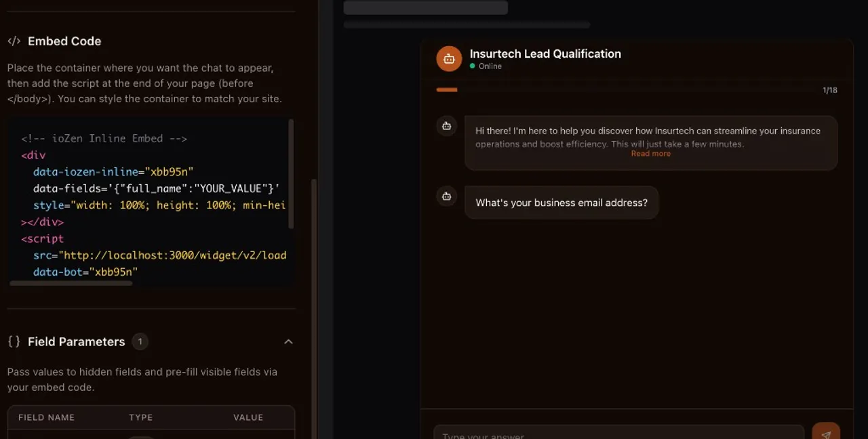Click the TYPE column header
This screenshot has height=439, width=868.
pyautogui.click(x=140, y=417)
